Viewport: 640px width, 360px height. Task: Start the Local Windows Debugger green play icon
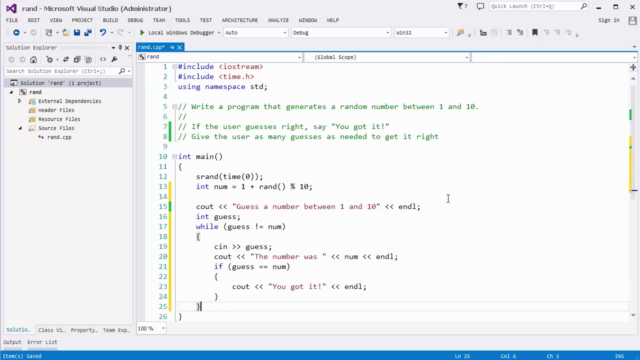(142, 33)
